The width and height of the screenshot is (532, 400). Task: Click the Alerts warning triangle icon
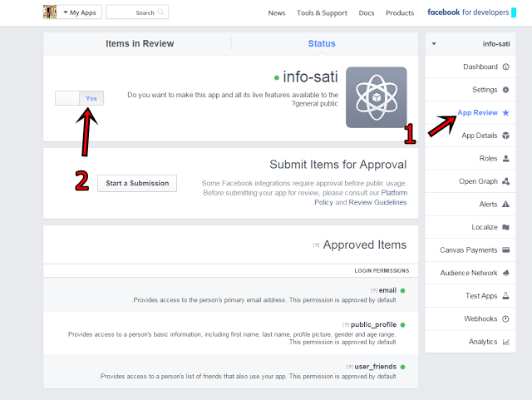click(x=506, y=204)
